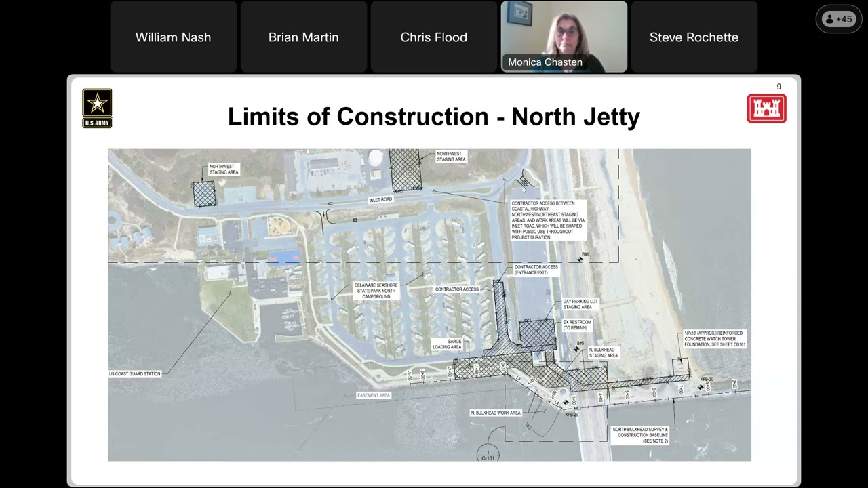Select William Nash participant tile
Image resolution: width=868 pixels, height=488 pixels.
coord(173,37)
